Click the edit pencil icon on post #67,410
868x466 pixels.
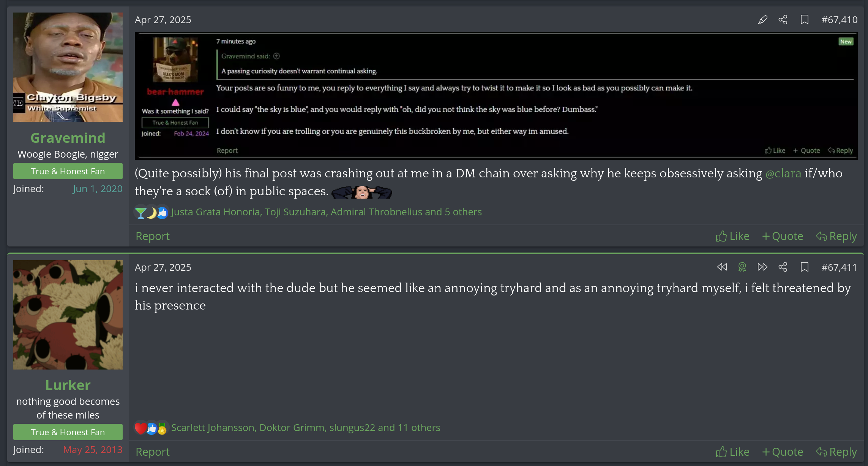click(762, 20)
